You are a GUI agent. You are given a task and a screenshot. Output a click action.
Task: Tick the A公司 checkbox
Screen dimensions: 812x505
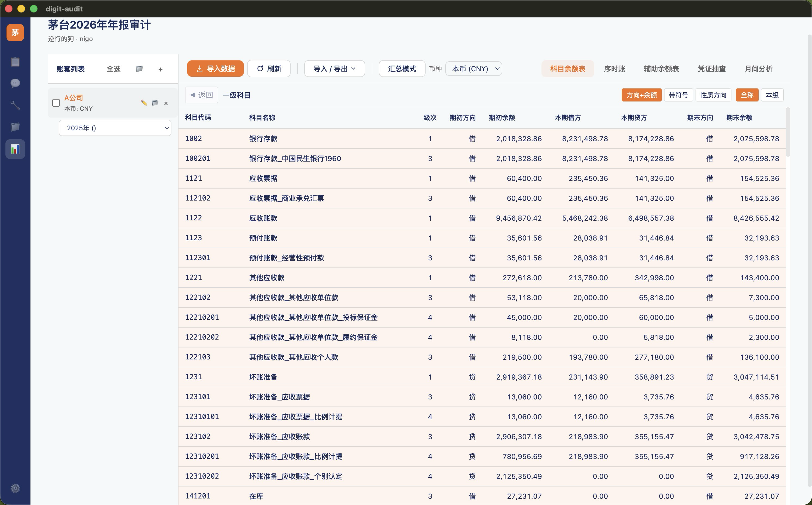(56, 103)
